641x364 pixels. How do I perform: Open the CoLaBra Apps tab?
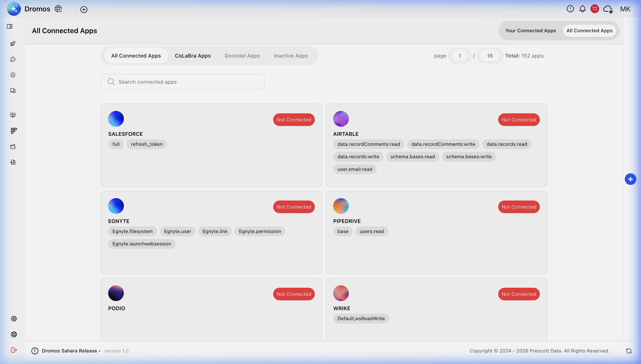pyautogui.click(x=193, y=56)
